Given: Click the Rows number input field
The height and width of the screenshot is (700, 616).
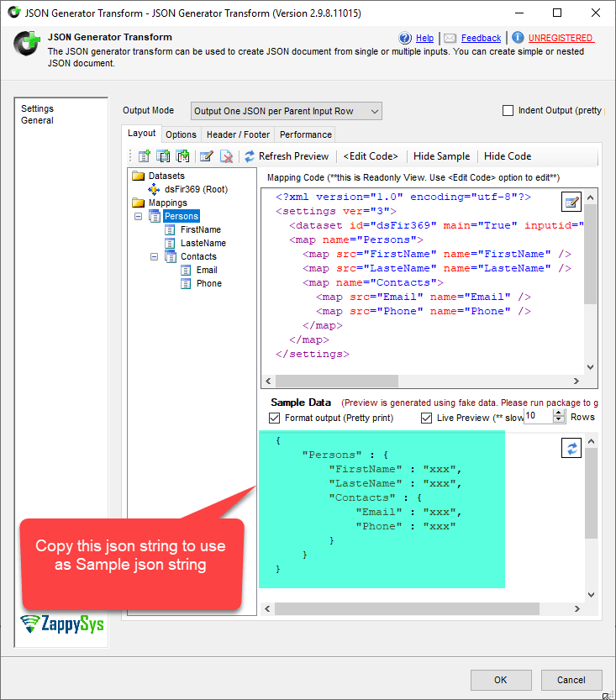Looking at the screenshot, I should point(539,416).
